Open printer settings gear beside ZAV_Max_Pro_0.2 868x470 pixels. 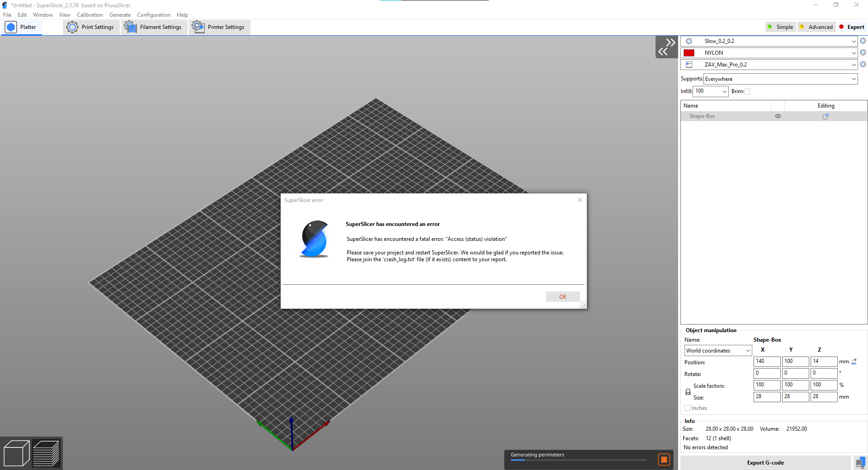(x=863, y=64)
